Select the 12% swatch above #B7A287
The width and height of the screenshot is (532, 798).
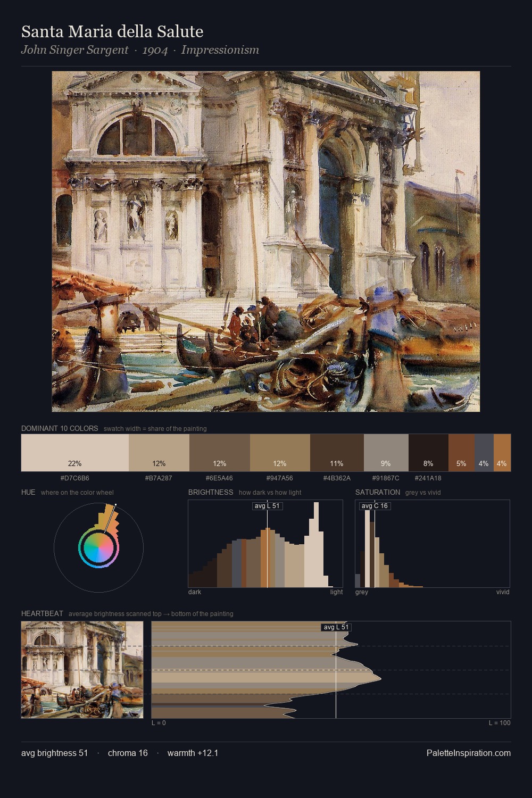(x=159, y=453)
